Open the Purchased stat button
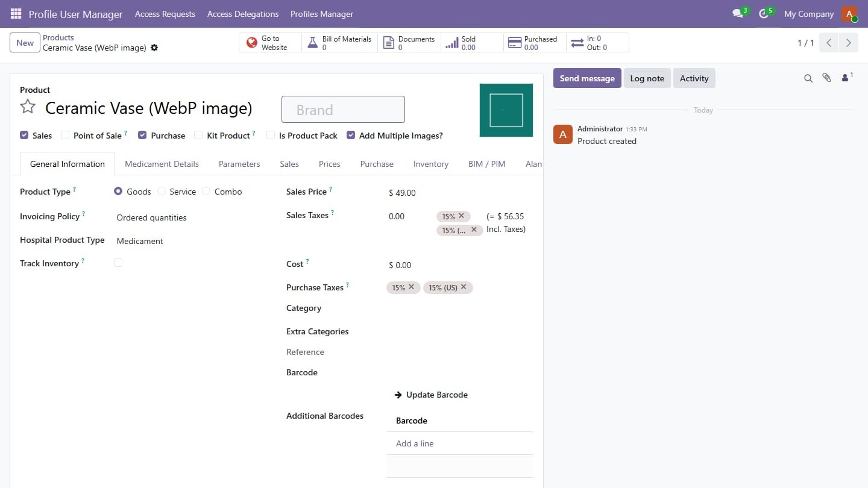 535,43
